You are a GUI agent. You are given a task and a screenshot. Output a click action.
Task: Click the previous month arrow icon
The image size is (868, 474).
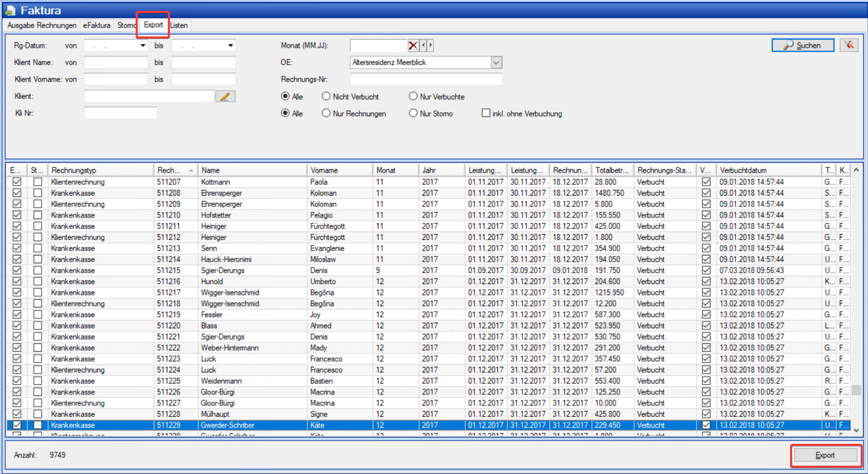[424, 46]
